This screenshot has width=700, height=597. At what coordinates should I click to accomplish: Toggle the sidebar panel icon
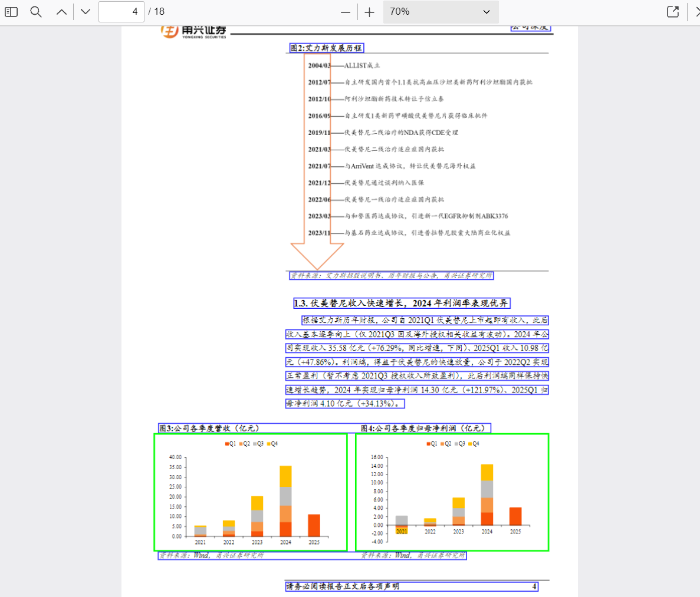point(11,12)
